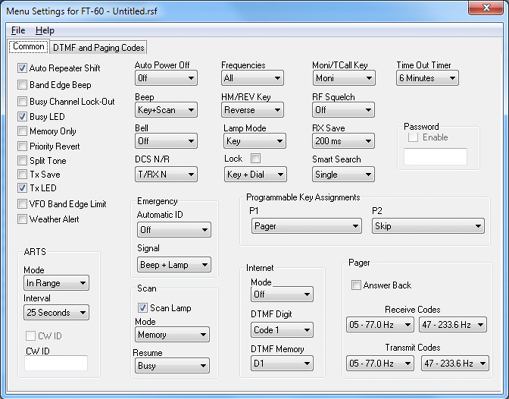Screen dimensions: 509x399
Task: Expand the Moni/TCall Key dropdown
Action: coord(344,78)
